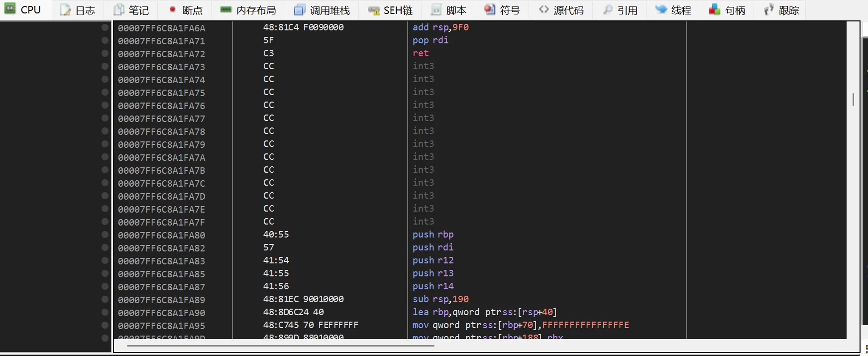Open 内存布局 memory map icon
The height and width of the screenshot is (356, 868).
point(226,10)
